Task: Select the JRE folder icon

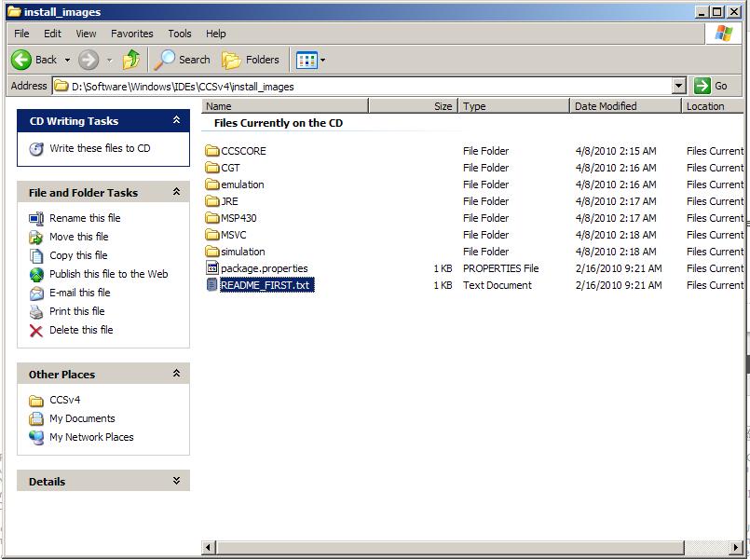Action: pos(211,201)
